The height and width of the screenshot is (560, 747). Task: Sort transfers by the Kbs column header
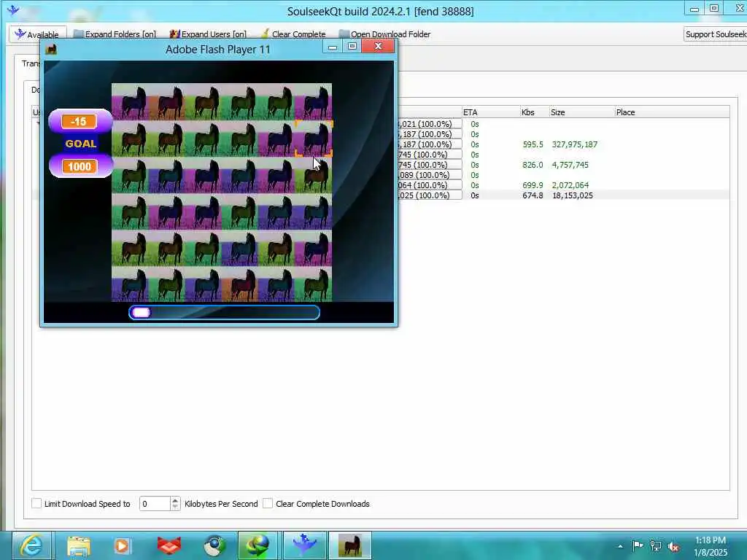535,112
